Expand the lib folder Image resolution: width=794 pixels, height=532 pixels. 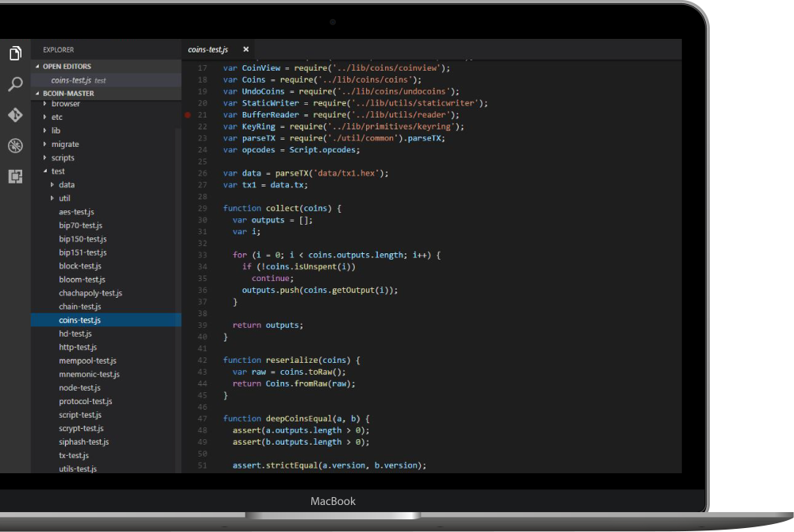click(56, 130)
